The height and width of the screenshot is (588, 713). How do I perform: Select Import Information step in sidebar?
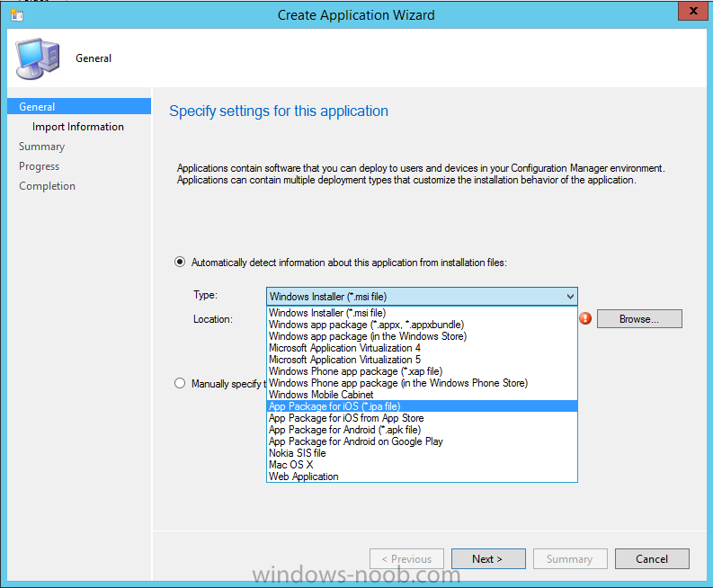[77, 127]
